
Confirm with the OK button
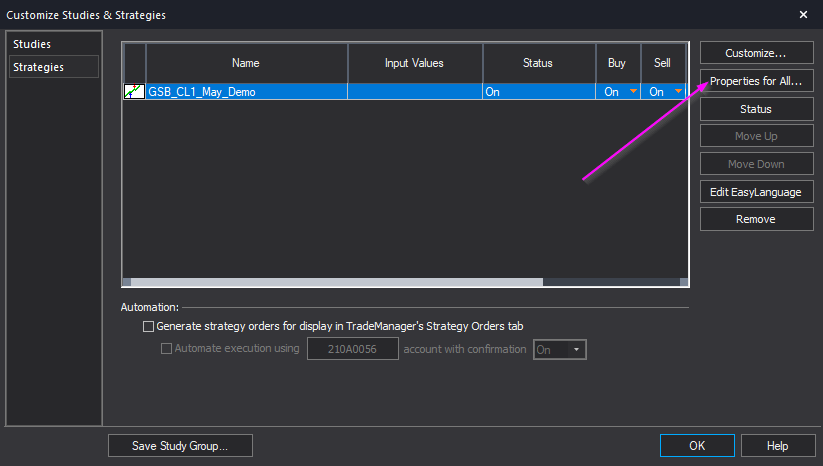pyautogui.click(x=697, y=445)
